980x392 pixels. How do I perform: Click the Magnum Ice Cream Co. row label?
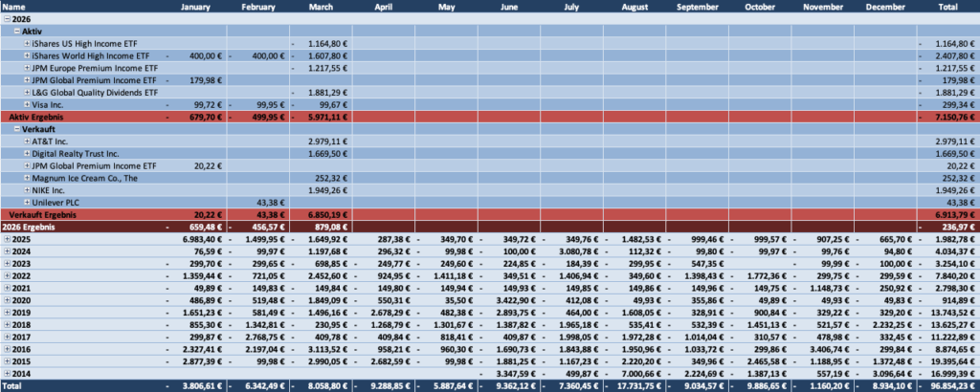[x=78, y=177]
